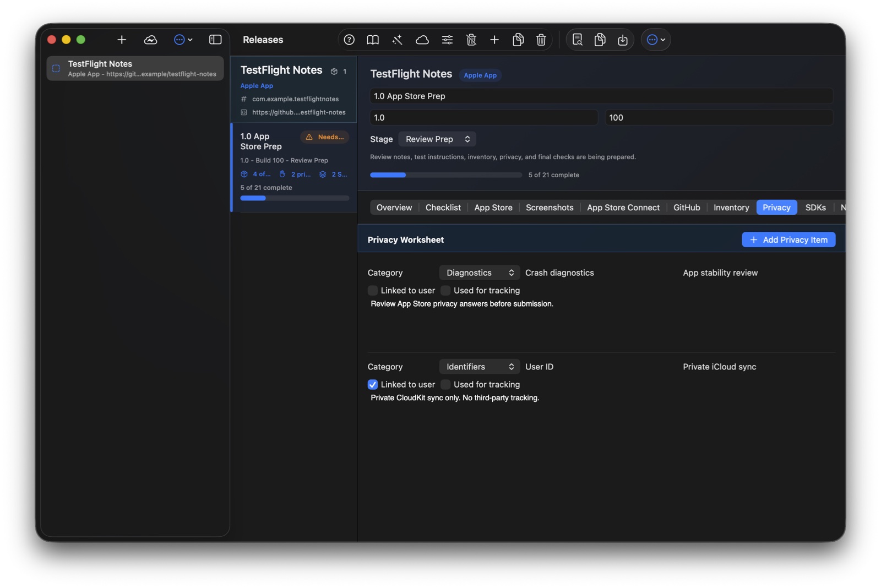This screenshot has width=881, height=588.
Task: Switch to the Inventory tab
Action: [x=731, y=208]
